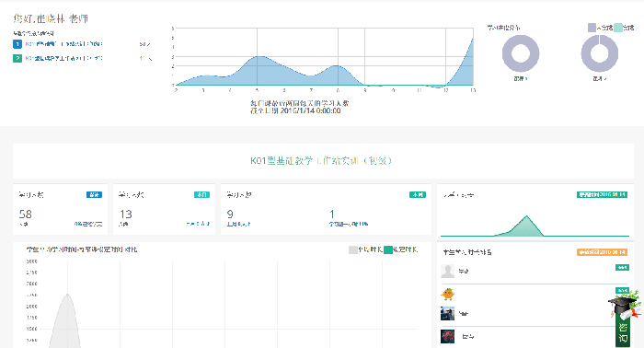Click the green number 2 course badge
The image size is (644, 348).
pyautogui.click(x=17, y=58)
